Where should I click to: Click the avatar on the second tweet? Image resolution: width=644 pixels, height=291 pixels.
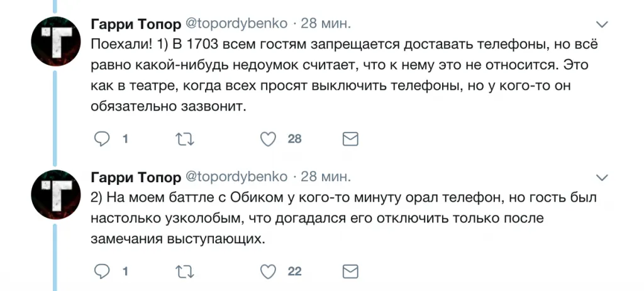click(x=54, y=192)
